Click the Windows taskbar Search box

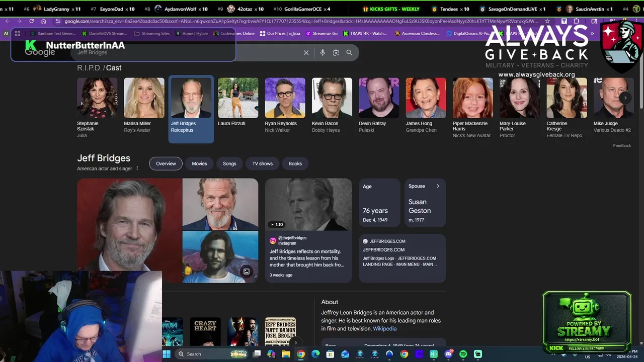[x=210, y=354]
